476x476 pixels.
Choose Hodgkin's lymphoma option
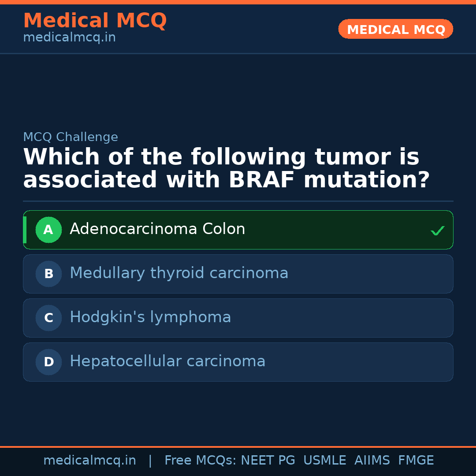150,317
